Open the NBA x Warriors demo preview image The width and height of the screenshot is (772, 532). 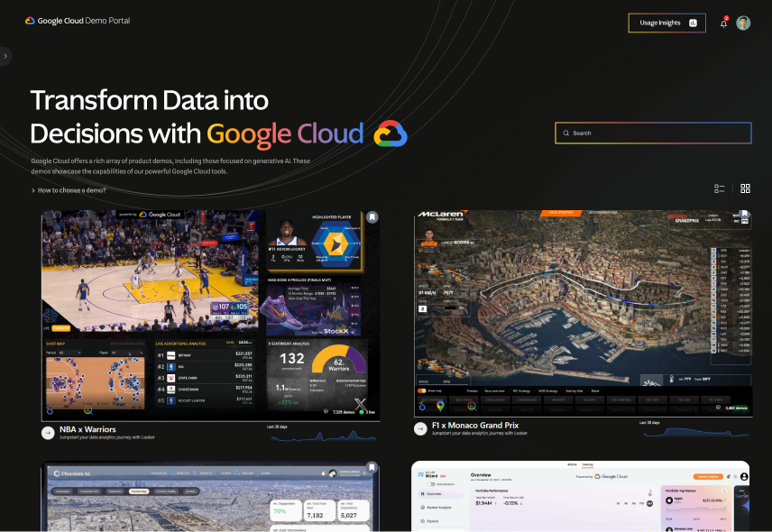click(210, 315)
